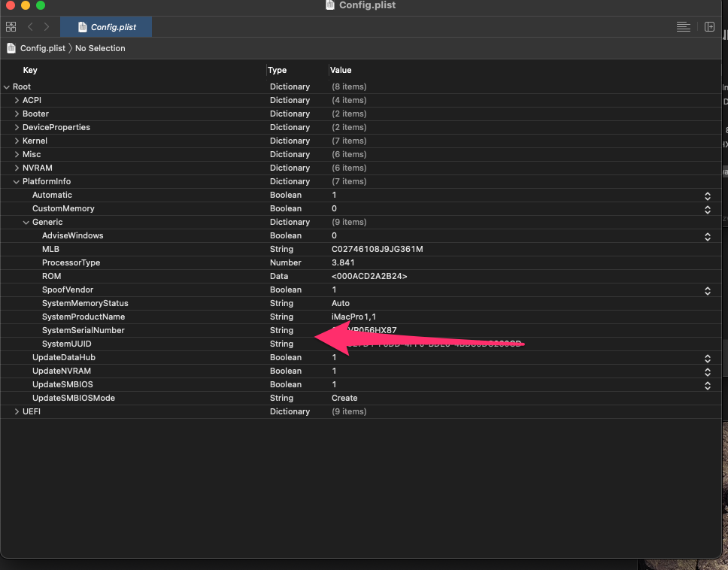The height and width of the screenshot is (570, 728).
Task: Click the Number type of ProcessorType
Action: click(286, 262)
